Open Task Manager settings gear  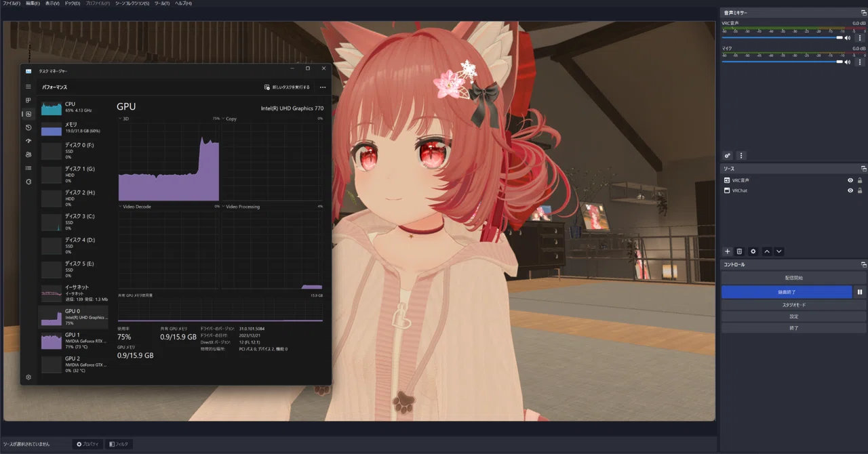28,377
